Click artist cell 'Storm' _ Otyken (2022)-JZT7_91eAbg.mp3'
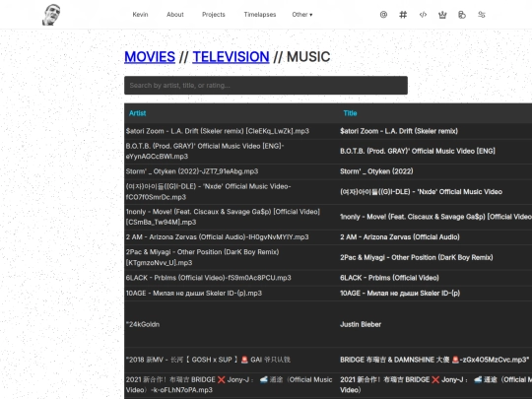532x399 pixels. click(192, 171)
